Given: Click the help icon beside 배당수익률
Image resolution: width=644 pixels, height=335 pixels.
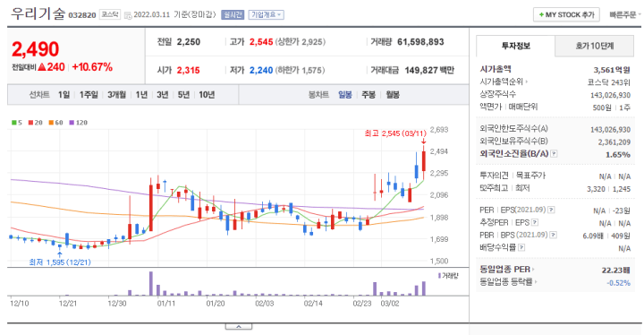Looking at the screenshot, I should 521,247.
